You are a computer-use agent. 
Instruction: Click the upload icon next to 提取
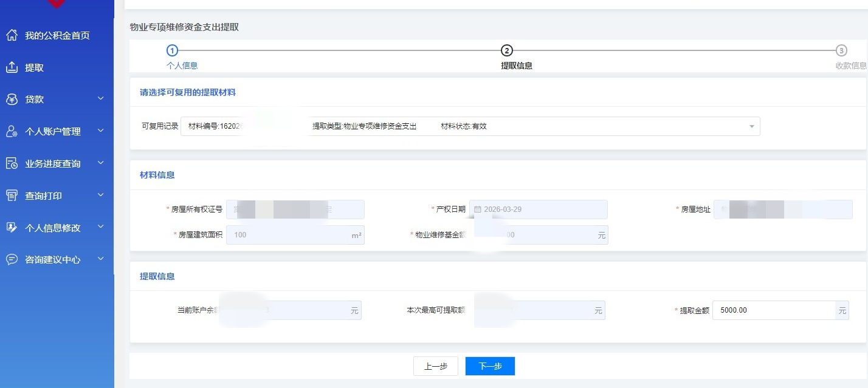click(12, 67)
